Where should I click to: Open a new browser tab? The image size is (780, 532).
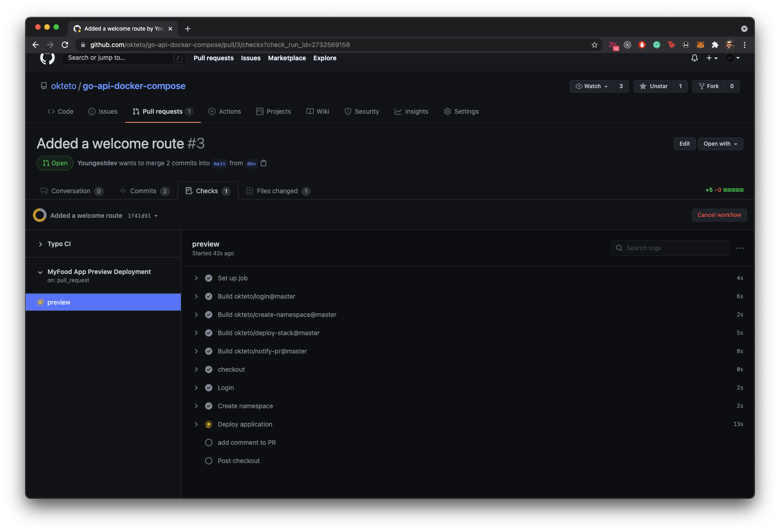pyautogui.click(x=188, y=29)
